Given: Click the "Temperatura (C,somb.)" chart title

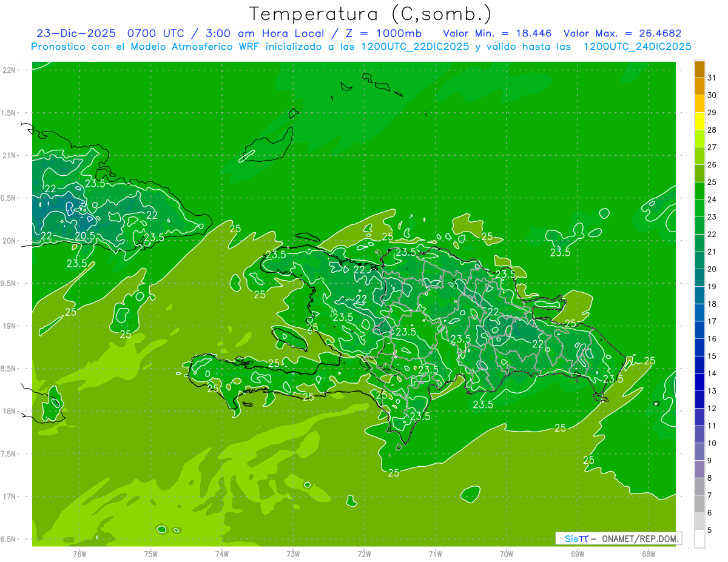Looking at the screenshot, I should 370,14.
